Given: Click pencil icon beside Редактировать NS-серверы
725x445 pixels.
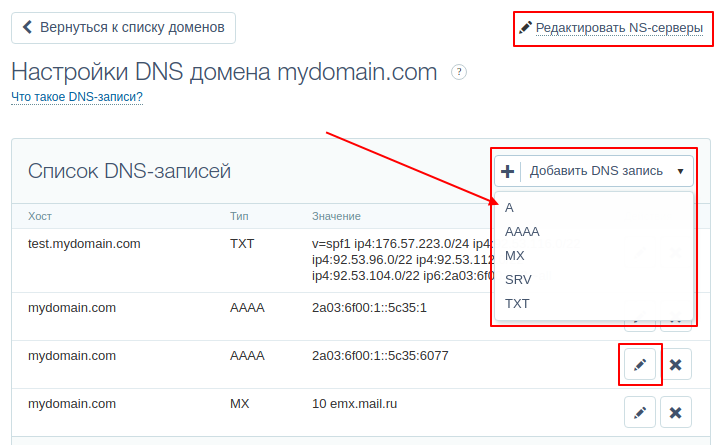Looking at the screenshot, I should [526, 28].
